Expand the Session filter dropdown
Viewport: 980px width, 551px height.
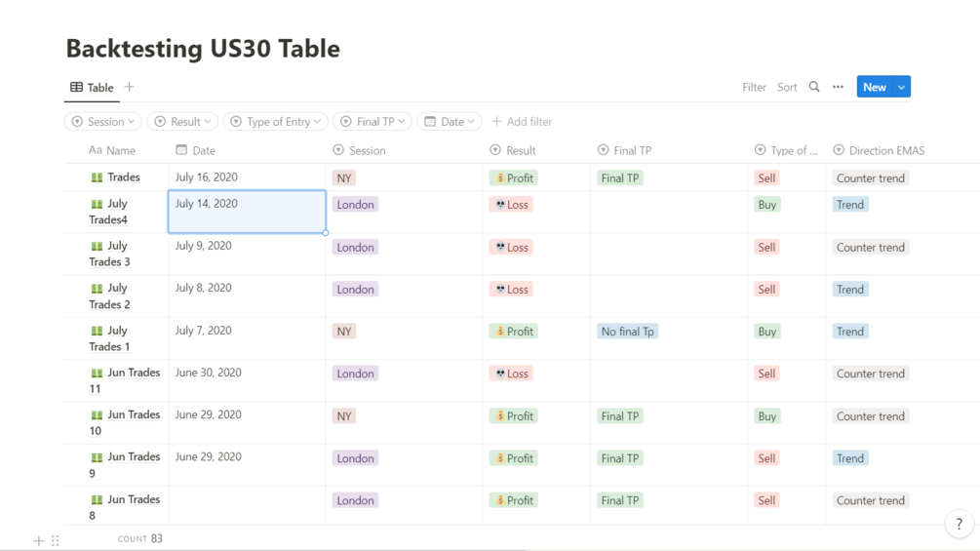(x=102, y=122)
